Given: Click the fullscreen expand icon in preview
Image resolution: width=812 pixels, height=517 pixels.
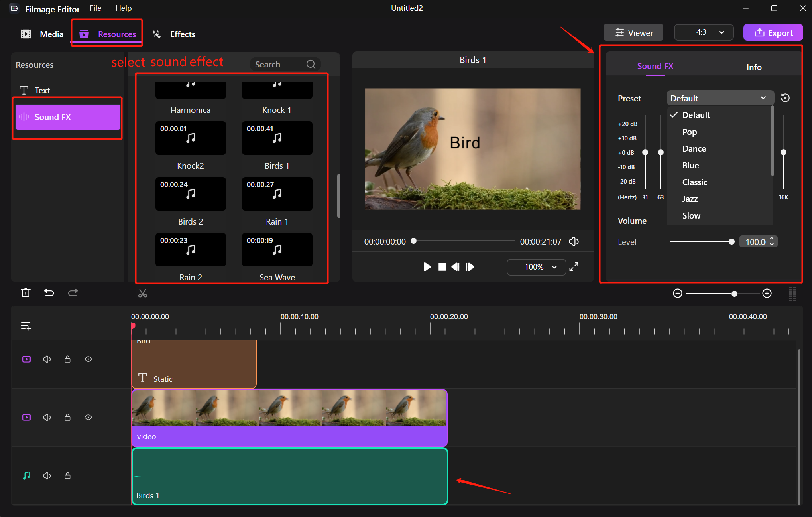Looking at the screenshot, I should pyautogui.click(x=574, y=267).
